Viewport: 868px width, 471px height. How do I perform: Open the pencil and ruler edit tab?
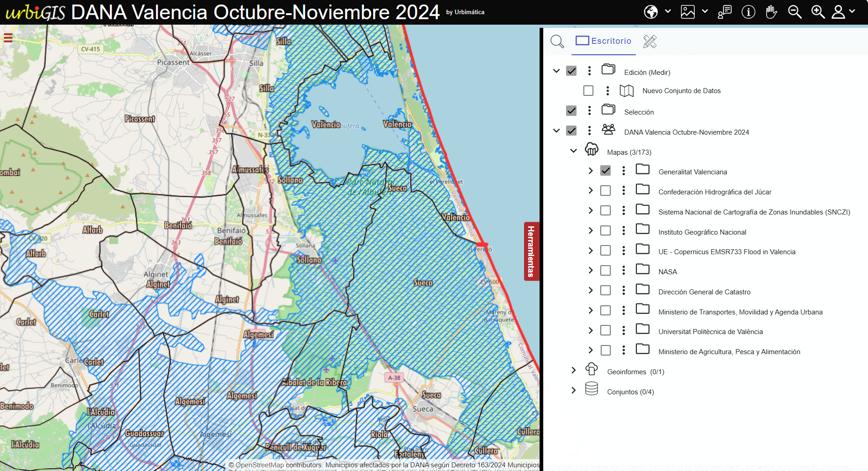(650, 42)
